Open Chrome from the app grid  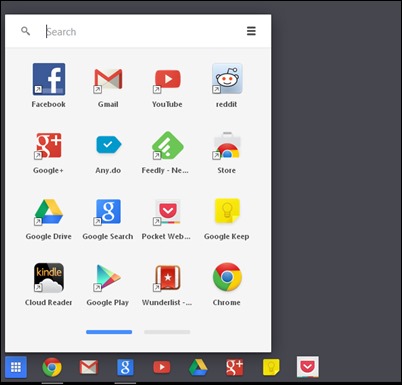pos(227,277)
